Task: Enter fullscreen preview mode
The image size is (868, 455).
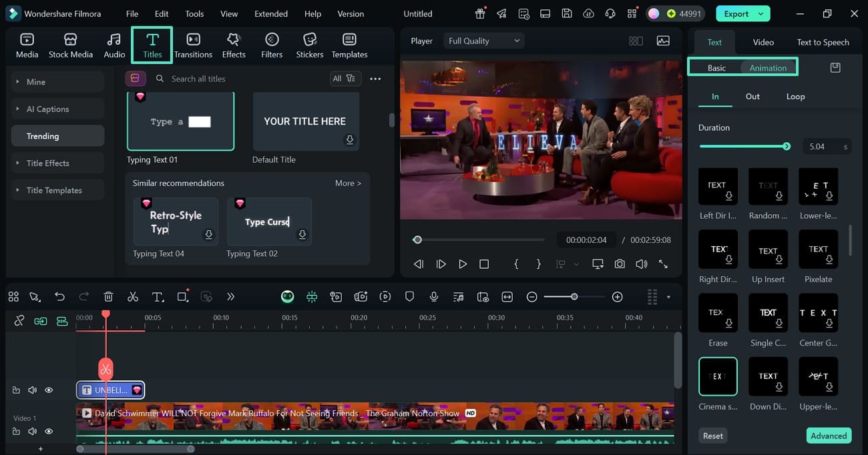Action: coord(663,264)
